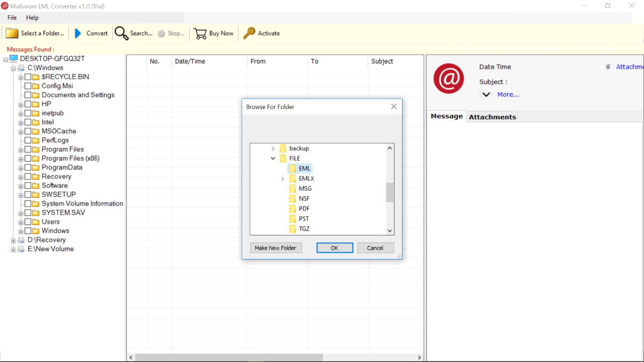Click the paperclip attachment icon
Viewport: 644px width, 362px height.
tap(608, 67)
